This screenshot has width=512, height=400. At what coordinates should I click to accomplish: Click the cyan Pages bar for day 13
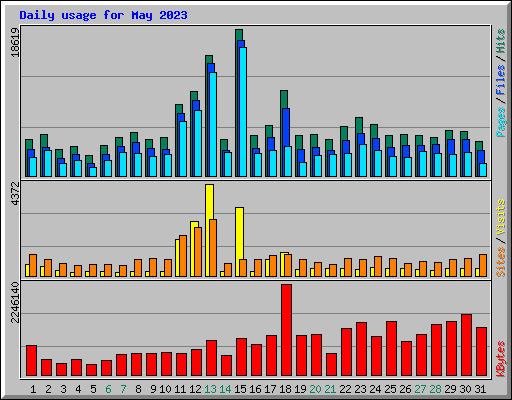coord(213,124)
